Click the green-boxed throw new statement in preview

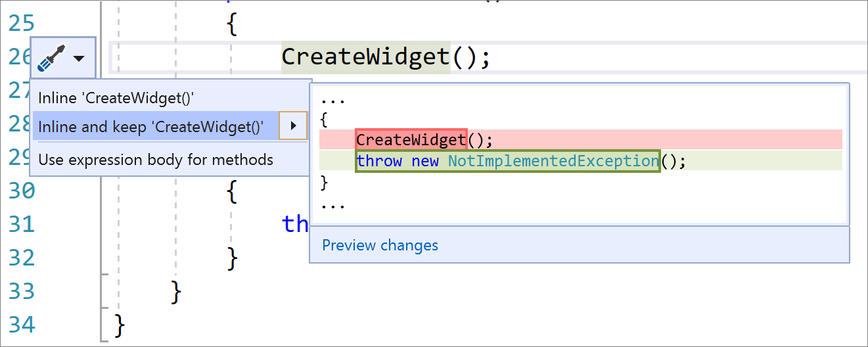(398, 161)
